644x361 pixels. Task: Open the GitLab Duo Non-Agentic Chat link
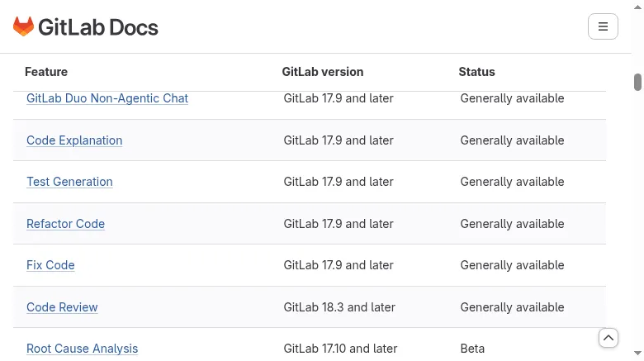[107, 98]
